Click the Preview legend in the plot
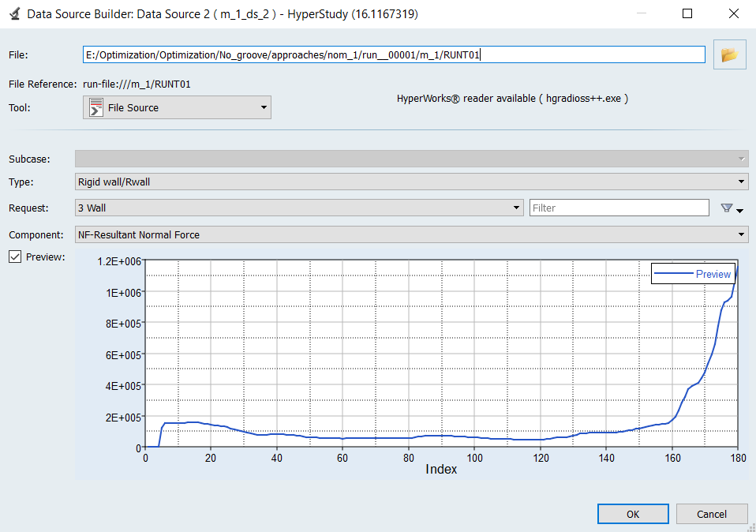756x532 pixels. click(x=693, y=274)
